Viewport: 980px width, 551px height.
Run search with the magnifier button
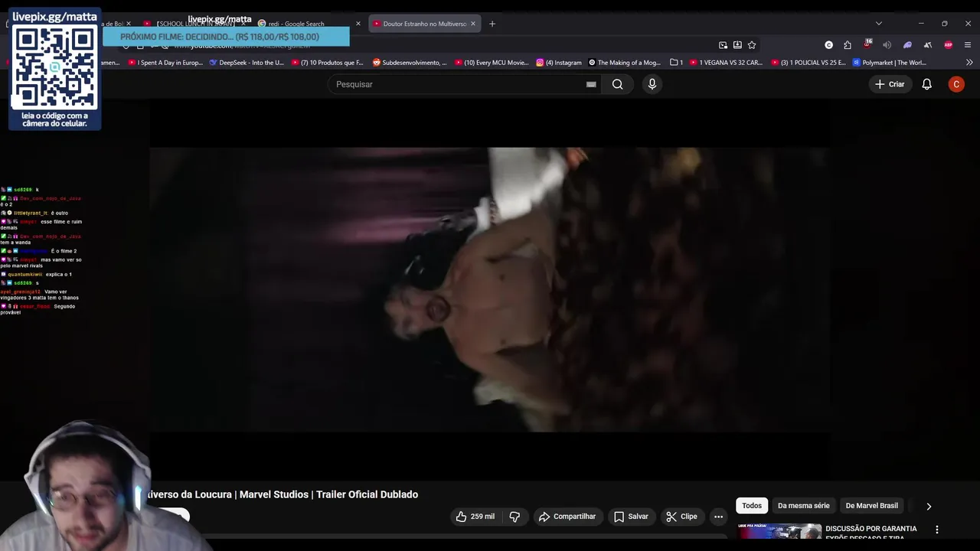point(618,84)
